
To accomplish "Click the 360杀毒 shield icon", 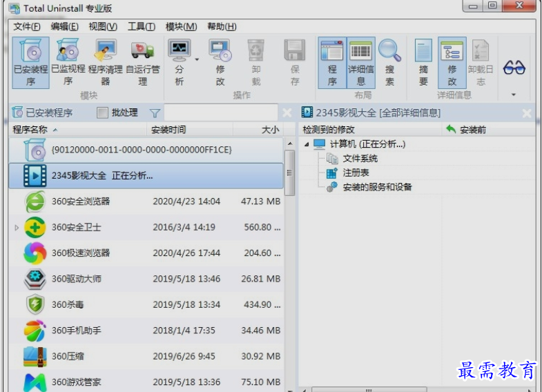I will tap(35, 304).
